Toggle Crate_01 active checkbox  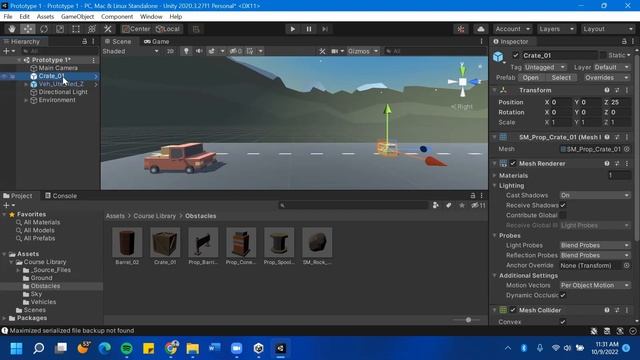click(516, 55)
